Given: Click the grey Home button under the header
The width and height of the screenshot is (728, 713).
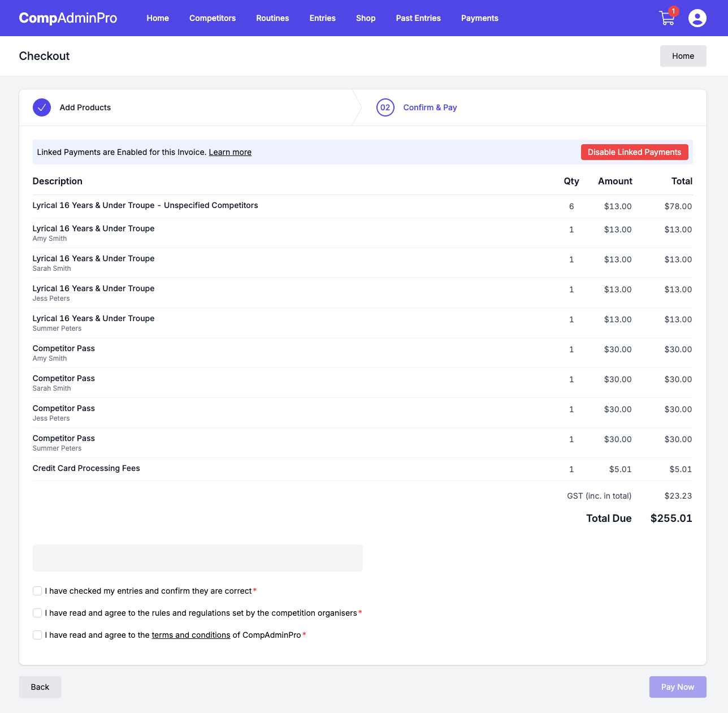Looking at the screenshot, I should (683, 56).
